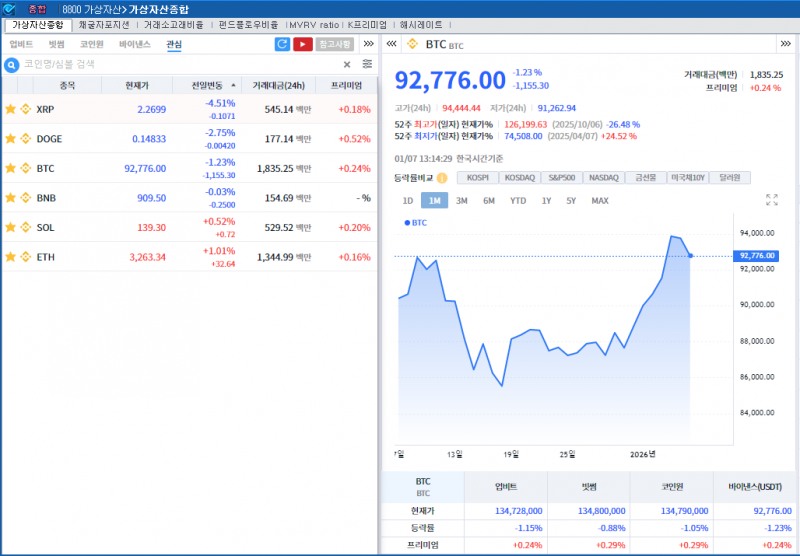Toggle SOL favorite star
Viewport: 800px width, 556px height.
point(10,227)
